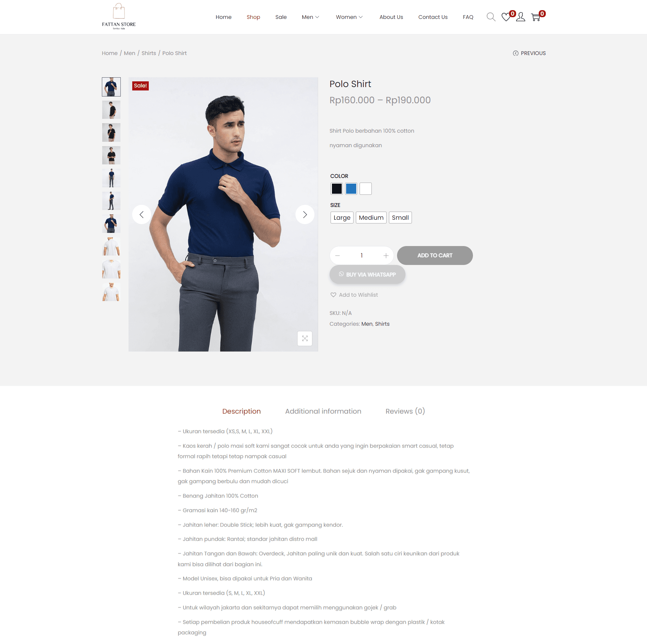Select the Medium size option
Viewport: 647px width, 644px height.
(x=371, y=218)
